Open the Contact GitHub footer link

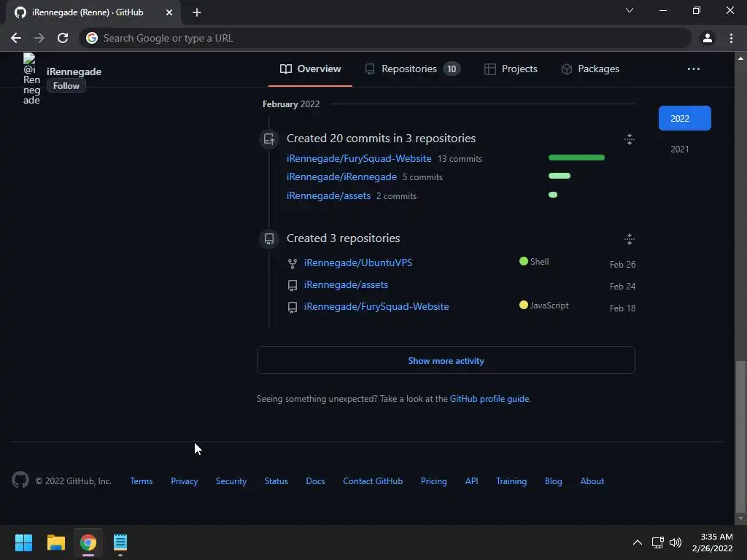click(x=373, y=481)
